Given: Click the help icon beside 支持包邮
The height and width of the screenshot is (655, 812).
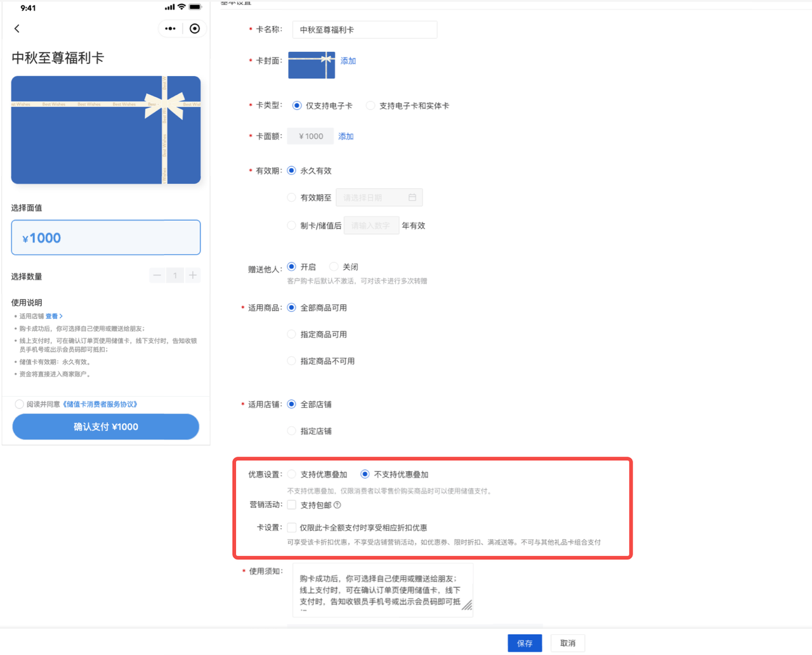Looking at the screenshot, I should [337, 505].
